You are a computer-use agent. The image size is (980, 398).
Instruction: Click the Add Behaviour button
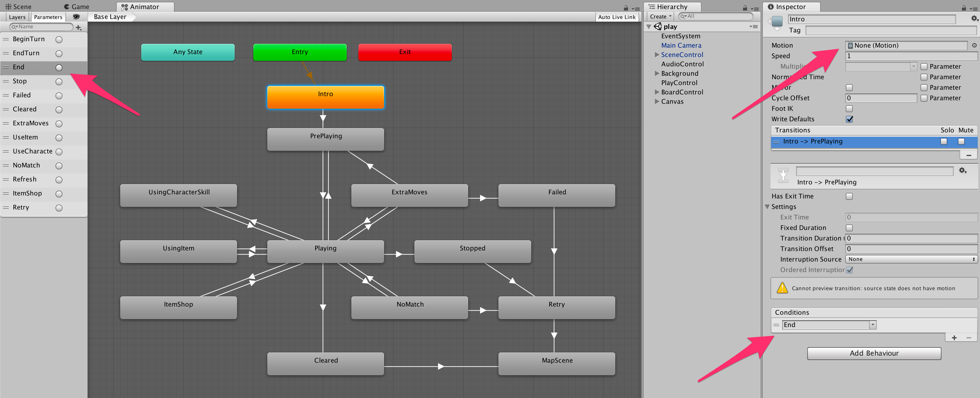pyautogui.click(x=874, y=353)
